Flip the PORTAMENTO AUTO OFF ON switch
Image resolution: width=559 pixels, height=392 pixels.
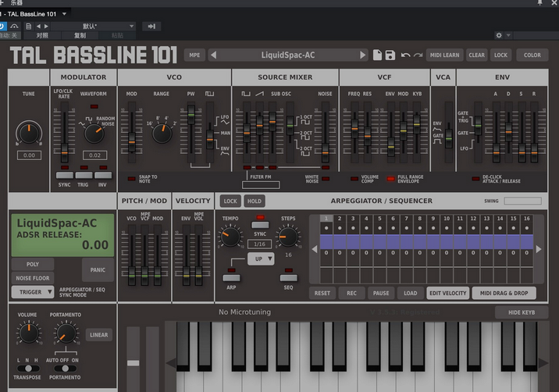65,368
